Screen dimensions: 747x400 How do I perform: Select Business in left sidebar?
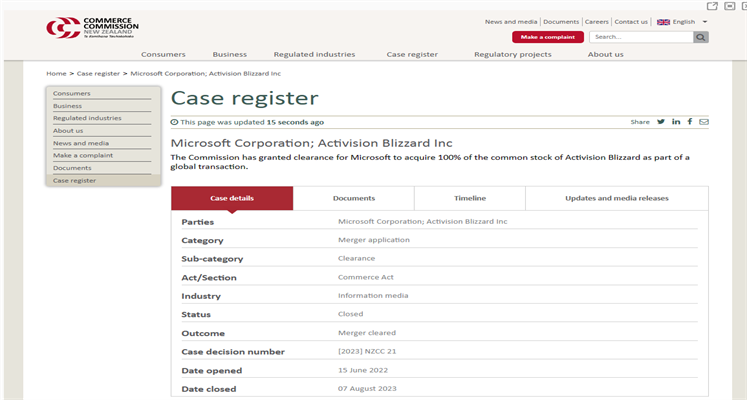[x=67, y=106]
